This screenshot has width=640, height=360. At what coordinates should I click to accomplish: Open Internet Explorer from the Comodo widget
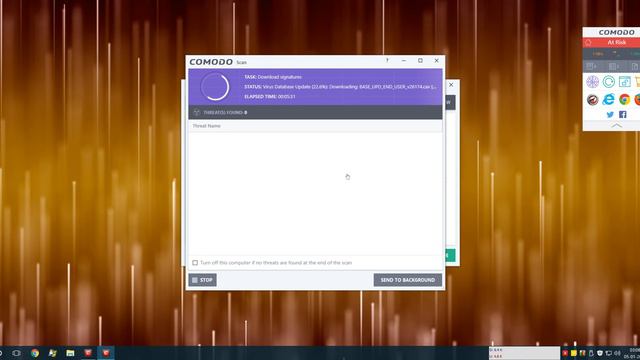(608, 99)
